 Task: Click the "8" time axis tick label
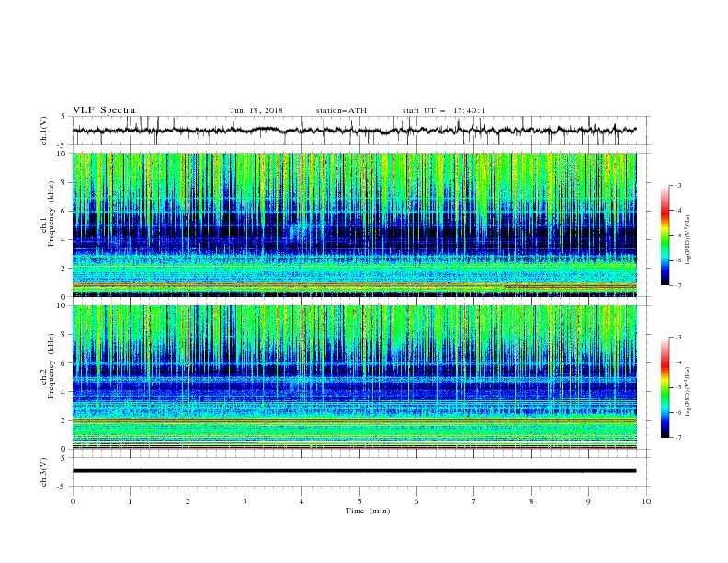[x=531, y=501]
